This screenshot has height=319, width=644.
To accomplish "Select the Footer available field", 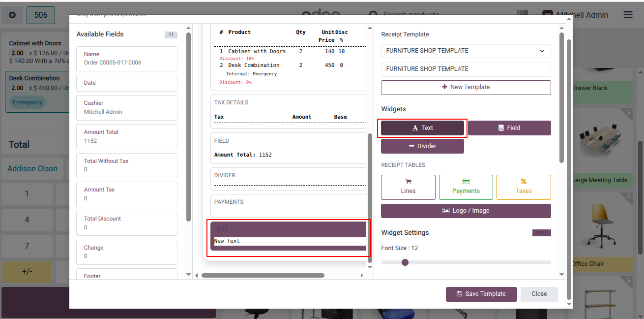I will pos(127,274).
